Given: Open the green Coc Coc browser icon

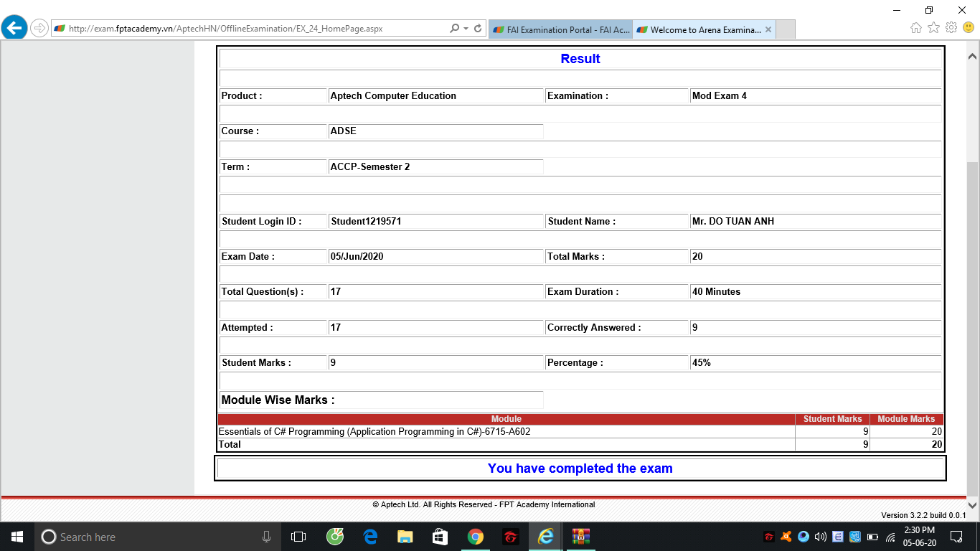Looking at the screenshot, I should [x=335, y=537].
